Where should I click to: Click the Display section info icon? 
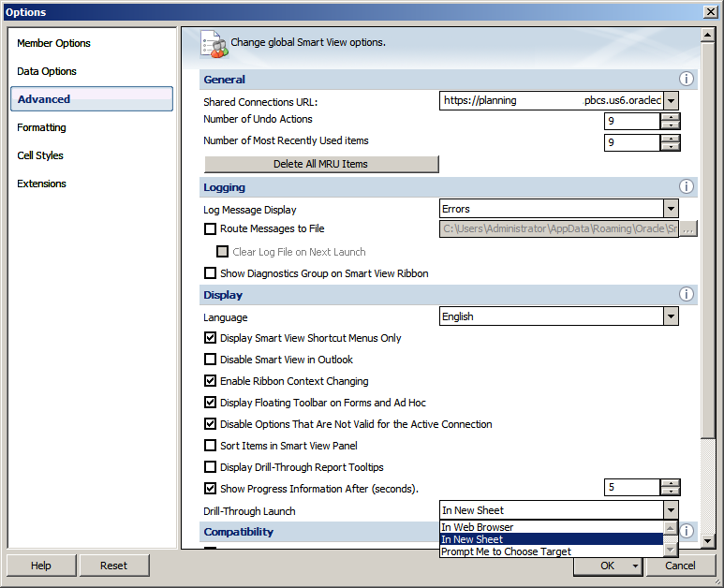coord(687,294)
